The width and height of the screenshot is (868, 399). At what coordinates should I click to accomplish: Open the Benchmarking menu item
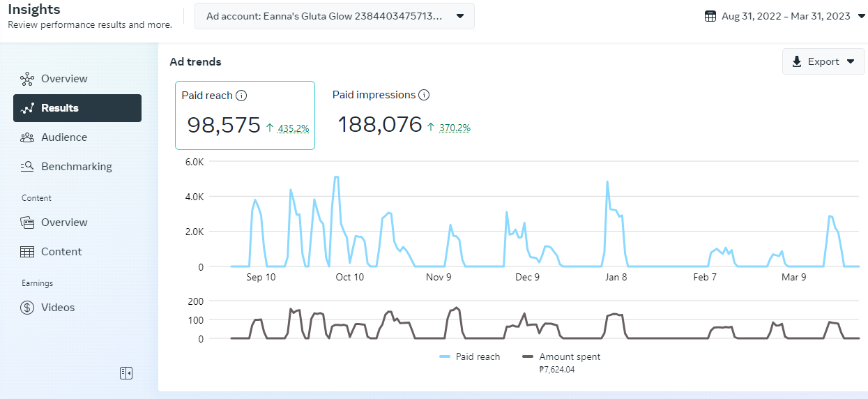tap(76, 167)
